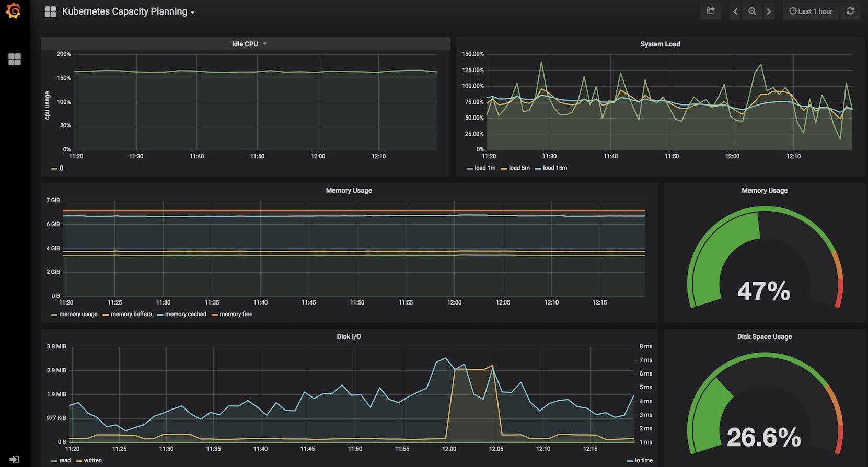The image size is (868, 467).
Task: Open the Dashboards icon in the sidebar
Action: point(15,60)
